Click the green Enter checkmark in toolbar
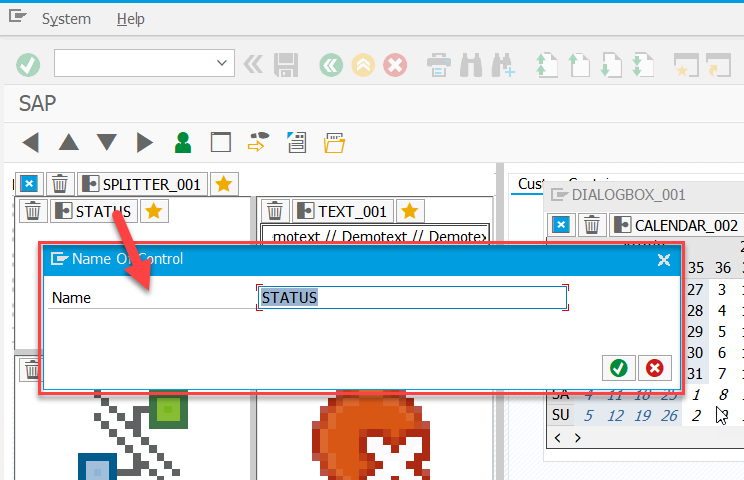The width and height of the screenshot is (744, 480). 28,65
